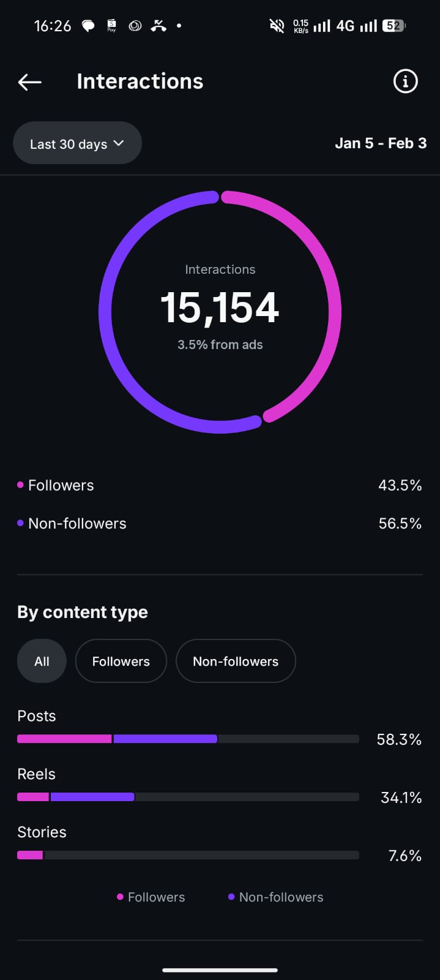The height and width of the screenshot is (980, 440).
Task: Tap the battery indicator icon
Action: tap(393, 26)
